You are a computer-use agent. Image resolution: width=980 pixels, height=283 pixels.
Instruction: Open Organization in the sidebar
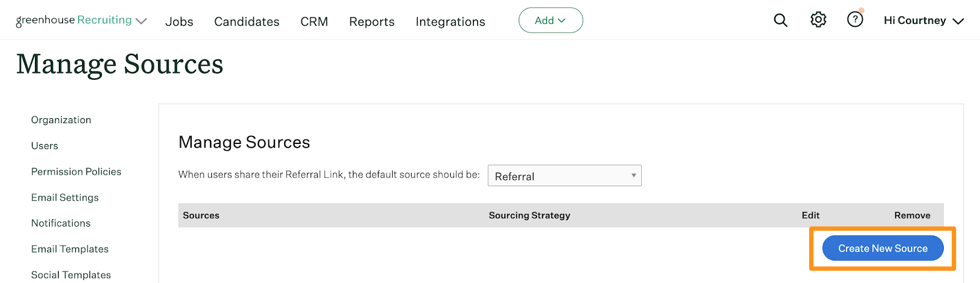61,120
